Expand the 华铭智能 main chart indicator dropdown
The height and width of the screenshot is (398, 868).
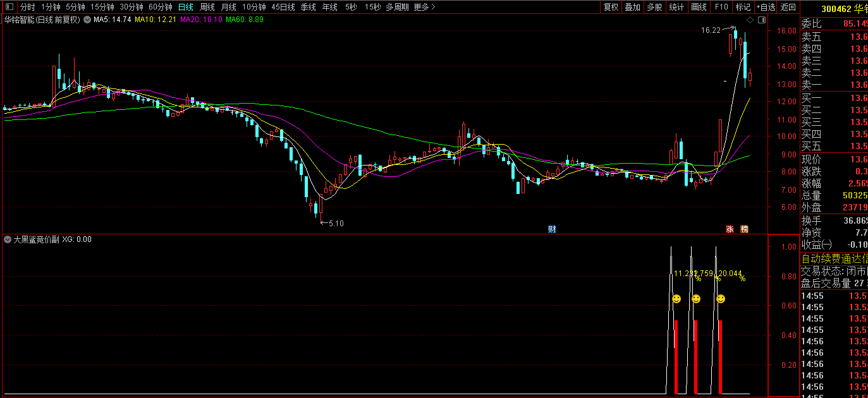tap(87, 20)
